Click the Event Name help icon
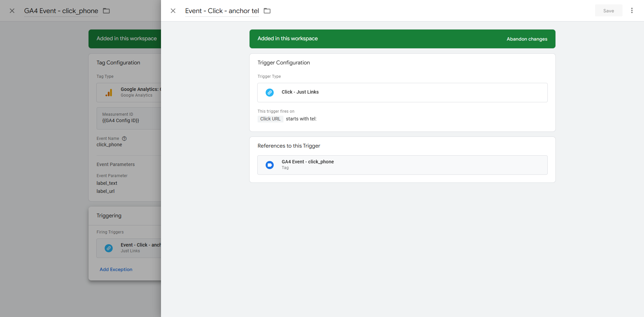Viewport: 644px width, 317px height. pyautogui.click(x=124, y=139)
